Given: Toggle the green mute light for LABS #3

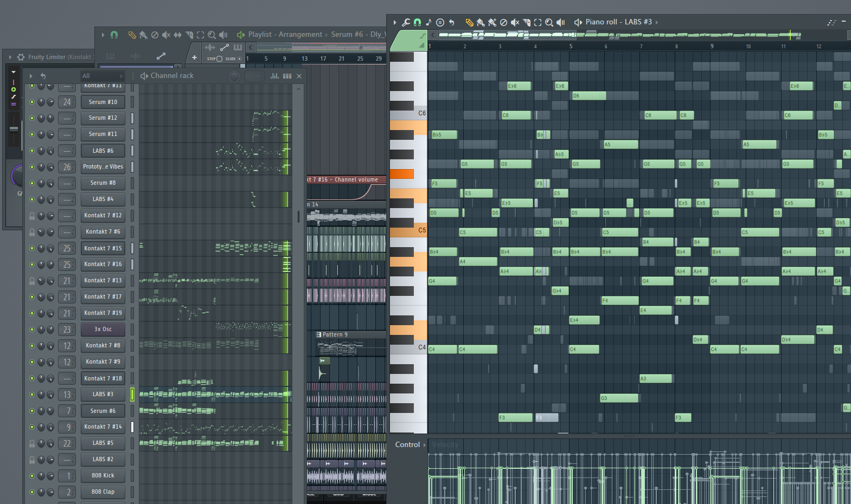Looking at the screenshot, I should coord(32,395).
